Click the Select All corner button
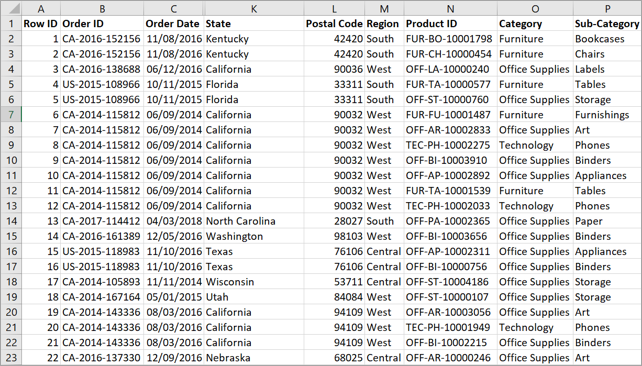 pos(11,9)
